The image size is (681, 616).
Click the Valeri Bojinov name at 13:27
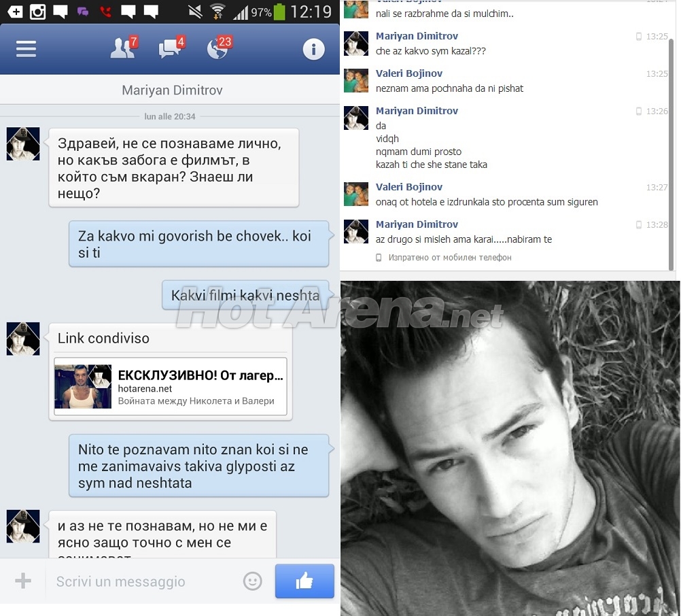pos(408,187)
